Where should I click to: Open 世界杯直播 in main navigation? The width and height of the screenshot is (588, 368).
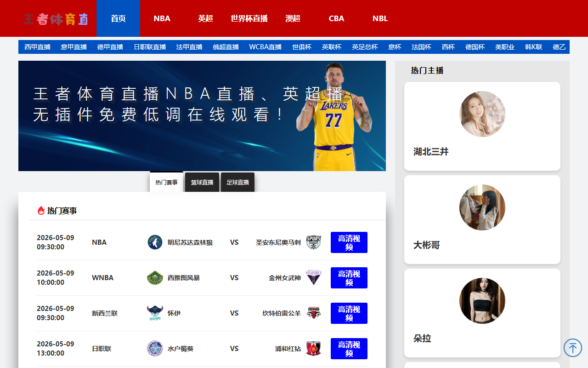(249, 18)
